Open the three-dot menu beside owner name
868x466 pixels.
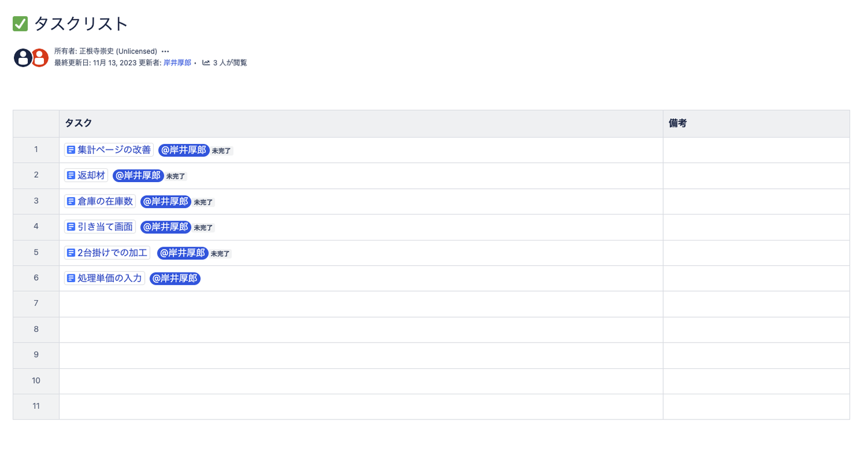(x=165, y=51)
